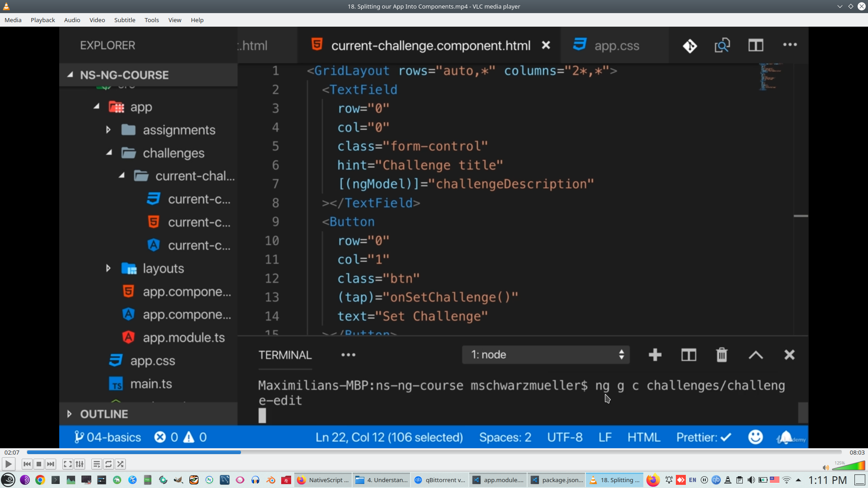
Task: Click the Previous media button
Action: (x=27, y=464)
